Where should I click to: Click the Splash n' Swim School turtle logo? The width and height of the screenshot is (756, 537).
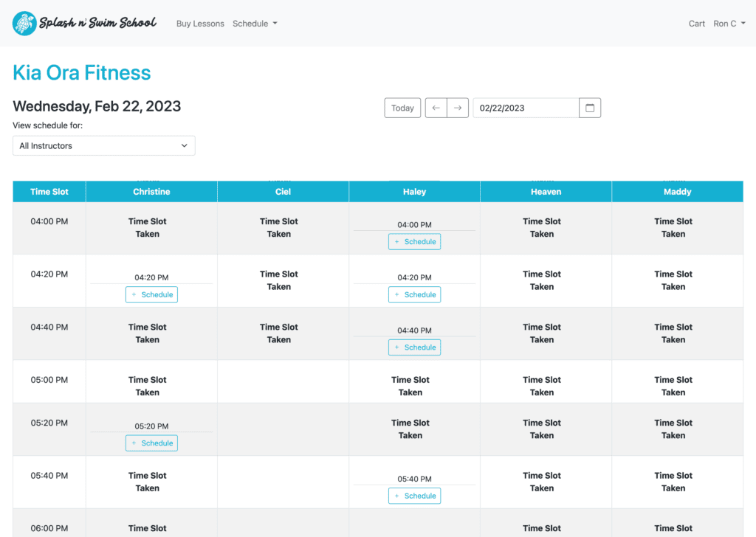click(x=24, y=23)
